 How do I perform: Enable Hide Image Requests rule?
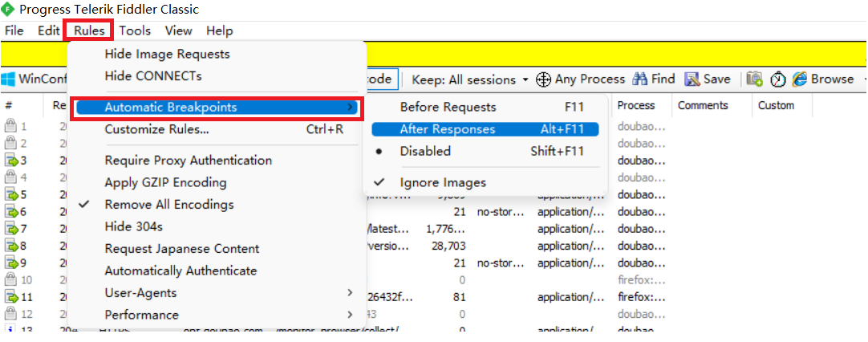click(217, 55)
